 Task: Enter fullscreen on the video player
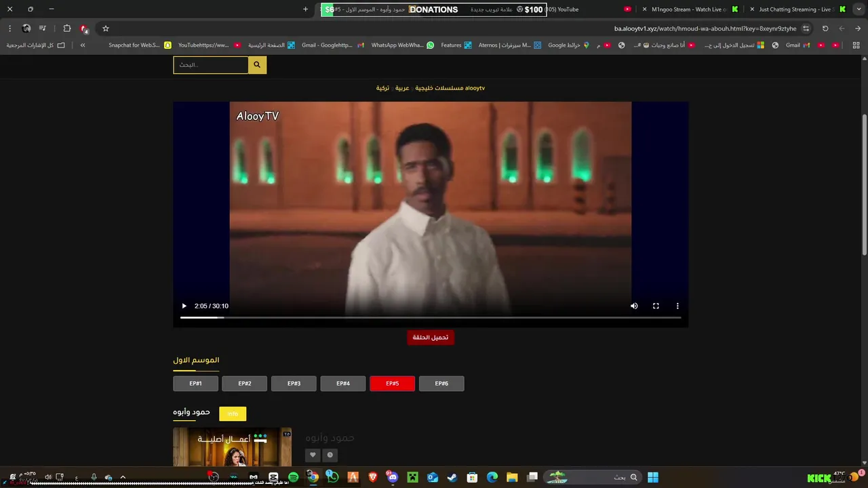pyautogui.click(x=656, y=306)
